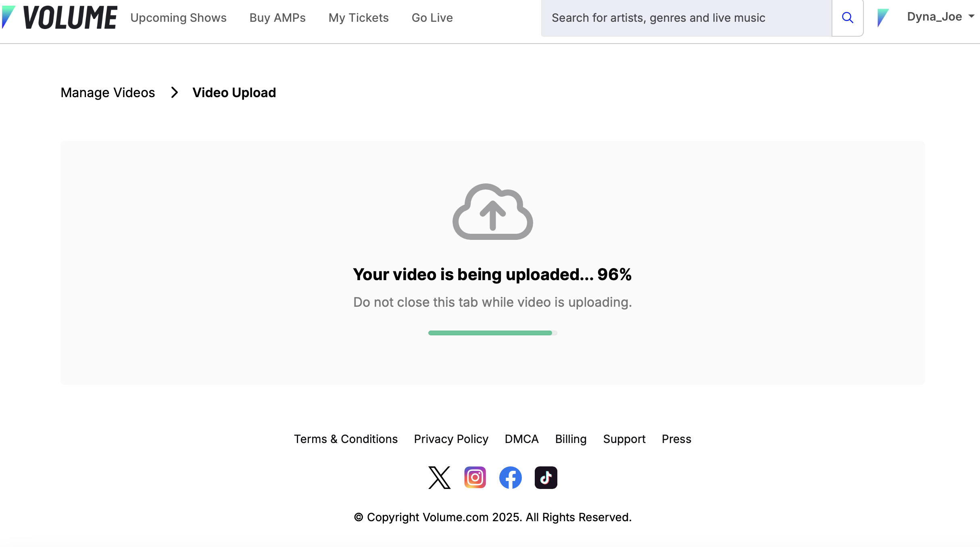Click the Volume logo in header

(x=59, y=18)
